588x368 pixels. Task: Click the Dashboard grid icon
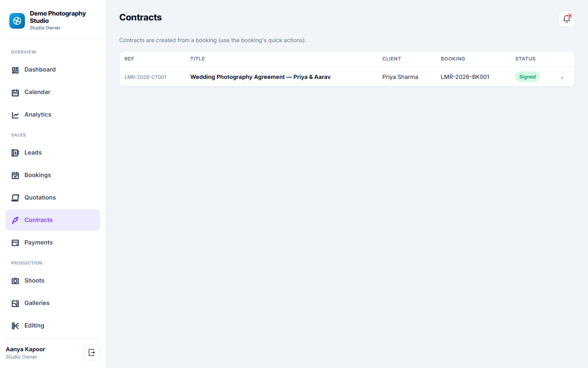point(15,70)
